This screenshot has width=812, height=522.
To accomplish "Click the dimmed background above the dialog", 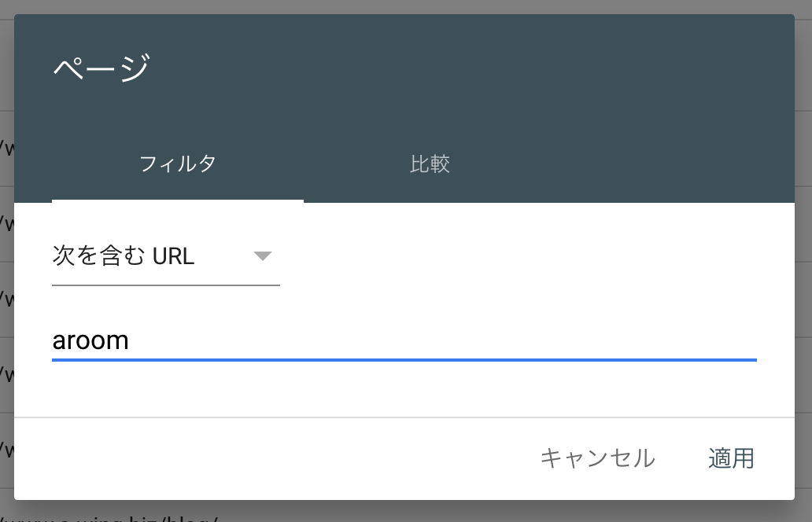I will [x=393, y=6].
